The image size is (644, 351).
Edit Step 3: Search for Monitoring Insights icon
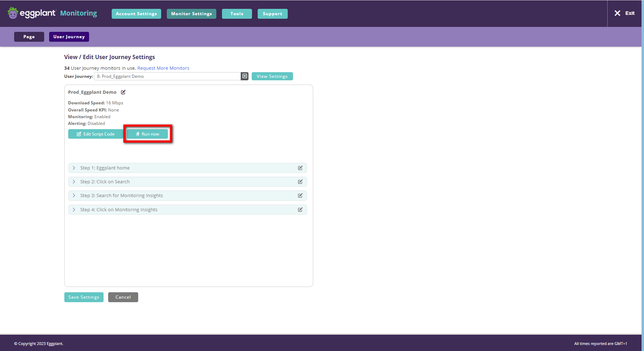[300, 195]
